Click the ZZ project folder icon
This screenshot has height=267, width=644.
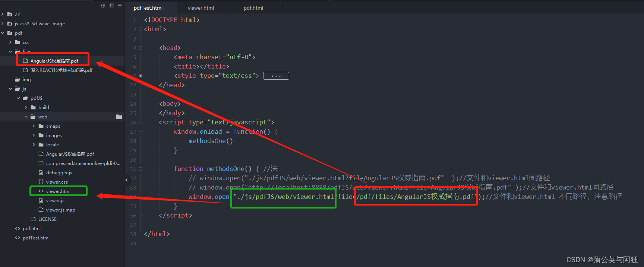coord(10,14)
